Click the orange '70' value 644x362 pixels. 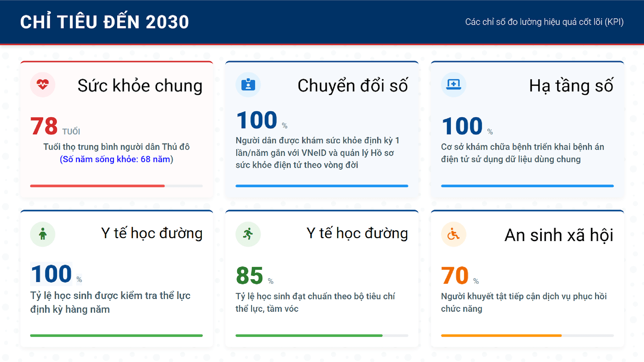(455, 276)
